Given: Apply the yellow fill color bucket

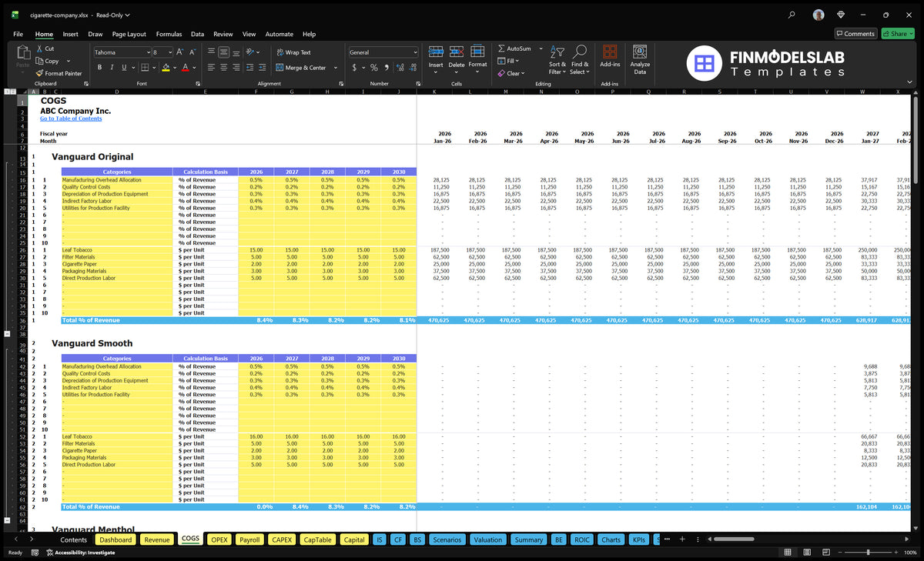Looking at the screenshot, I should click(x=166, y=68).
